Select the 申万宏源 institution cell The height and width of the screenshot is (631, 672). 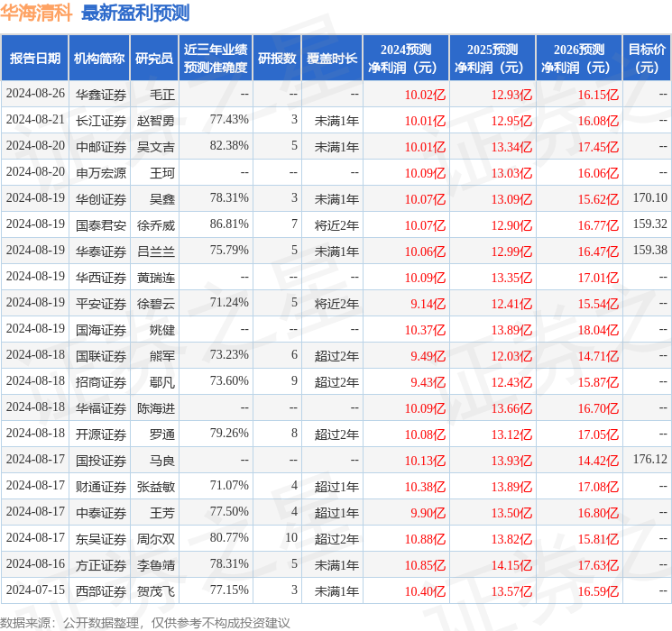(x=101, y=173)
